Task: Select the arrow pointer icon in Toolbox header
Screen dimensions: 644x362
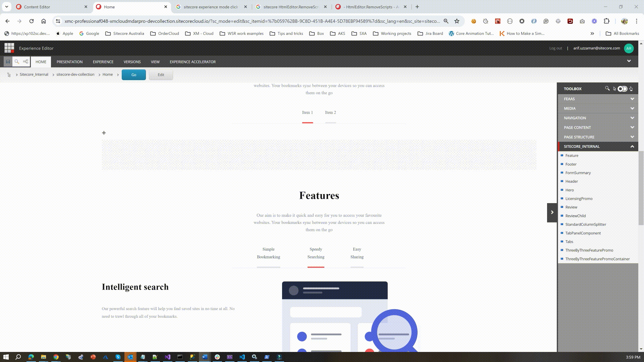Action: point(614,88)
